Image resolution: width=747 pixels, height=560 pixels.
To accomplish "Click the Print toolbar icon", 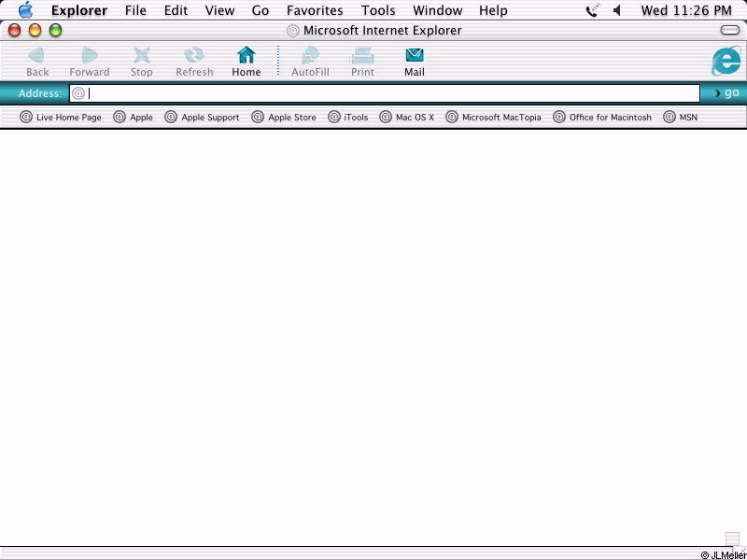I will (x=362, y=56).
